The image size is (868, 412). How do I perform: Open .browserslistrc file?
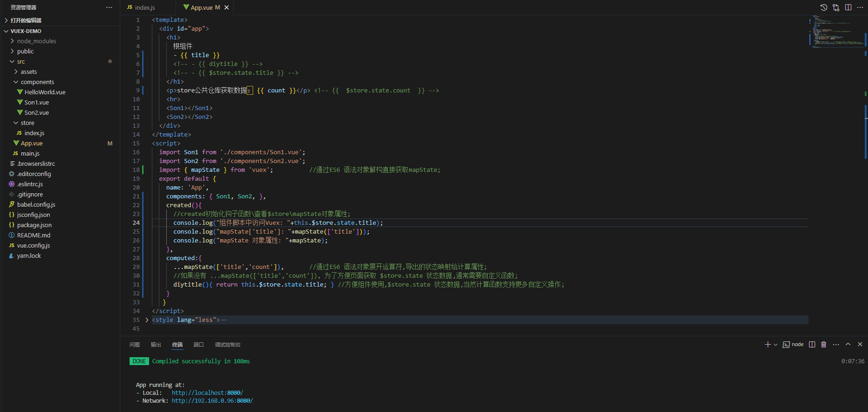[60, 164]
